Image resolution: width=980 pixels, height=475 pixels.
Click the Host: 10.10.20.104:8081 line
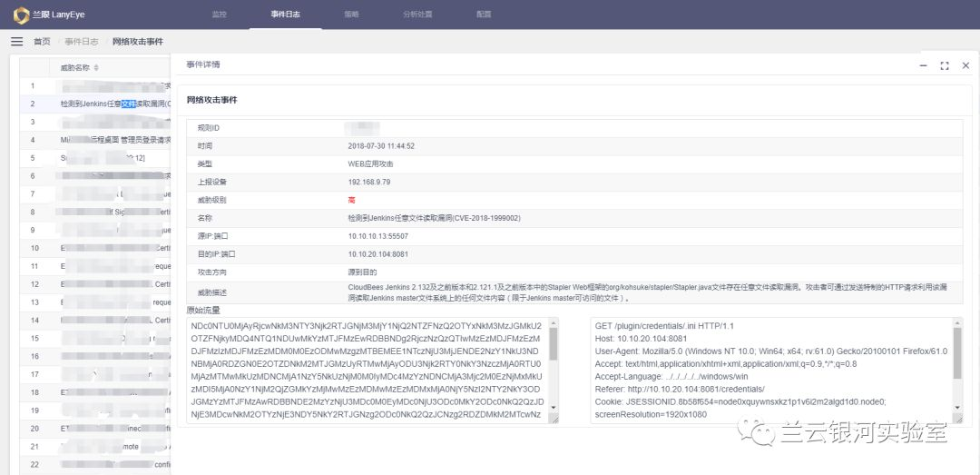pyautogui.click(x=642, y=339)
